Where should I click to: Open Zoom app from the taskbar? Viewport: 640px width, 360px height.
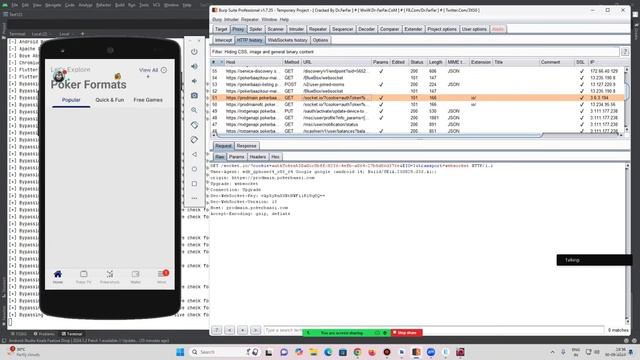point(431,352)
